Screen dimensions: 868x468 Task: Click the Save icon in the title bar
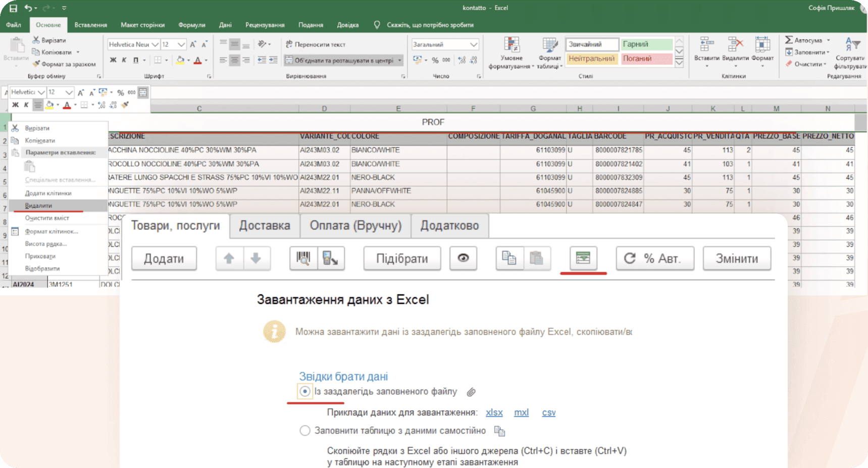(13, 8)
